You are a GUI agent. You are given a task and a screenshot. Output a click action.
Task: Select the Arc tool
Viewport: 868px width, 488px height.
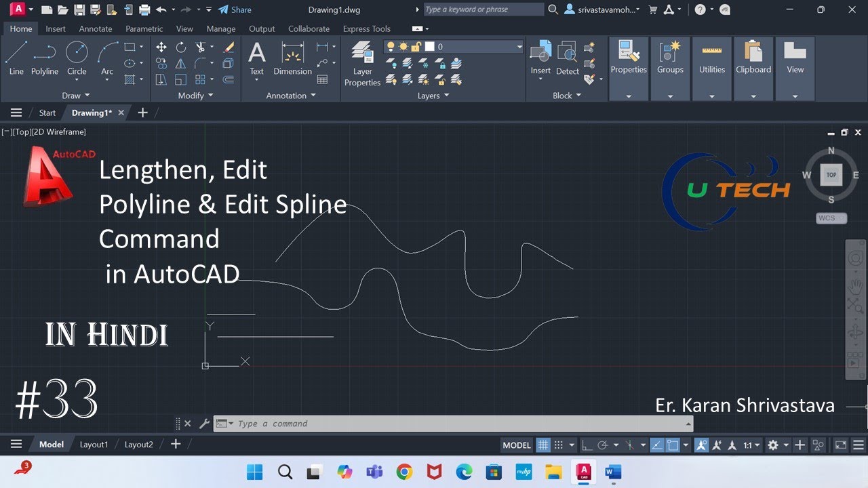click(x=107, y=58)
